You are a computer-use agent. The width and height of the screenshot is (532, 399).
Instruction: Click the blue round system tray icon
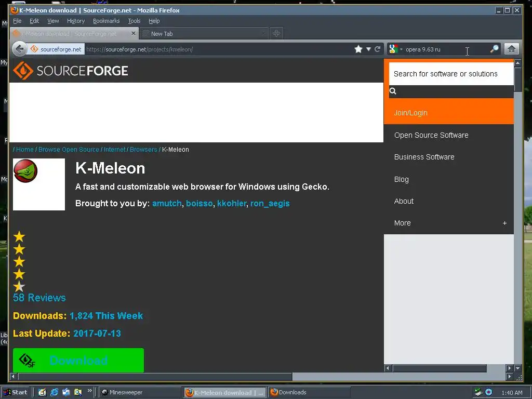488,392
